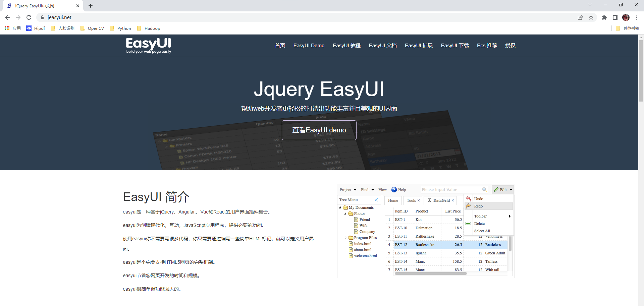This screenshot has height=306, width=644.
Task: Open a new browser tab
Action: pyautogui.click(x=91, y=6)
